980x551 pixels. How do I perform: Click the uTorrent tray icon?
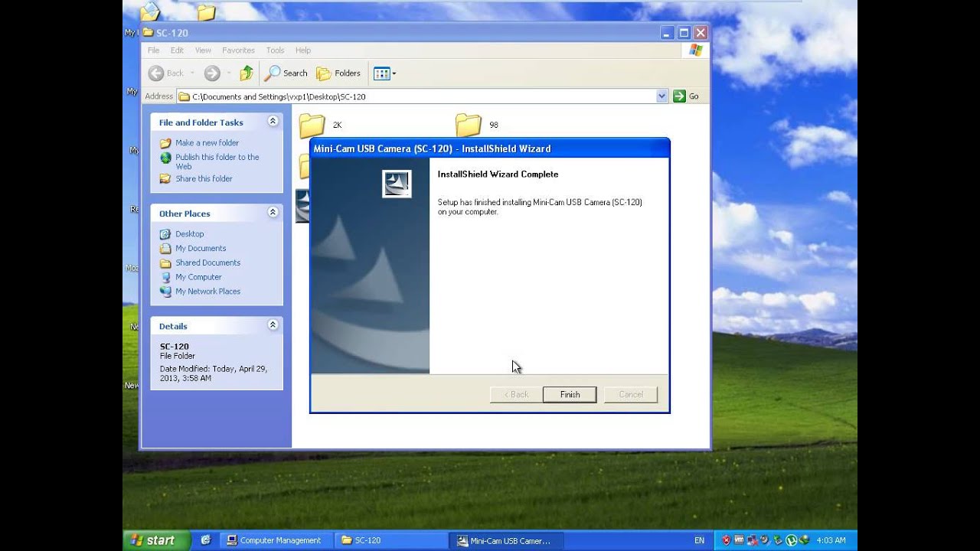792,540
